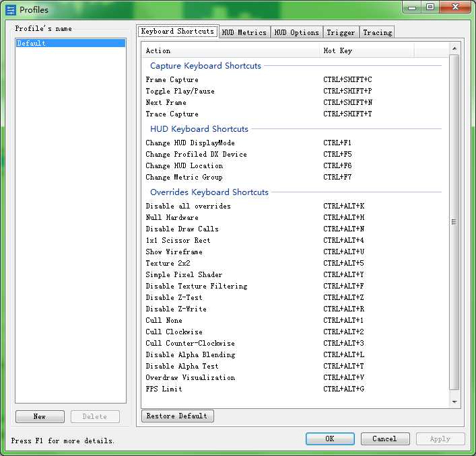Screen dimensions: 476x456
Task: Confirm with the OK button
Action: point(330,439)
